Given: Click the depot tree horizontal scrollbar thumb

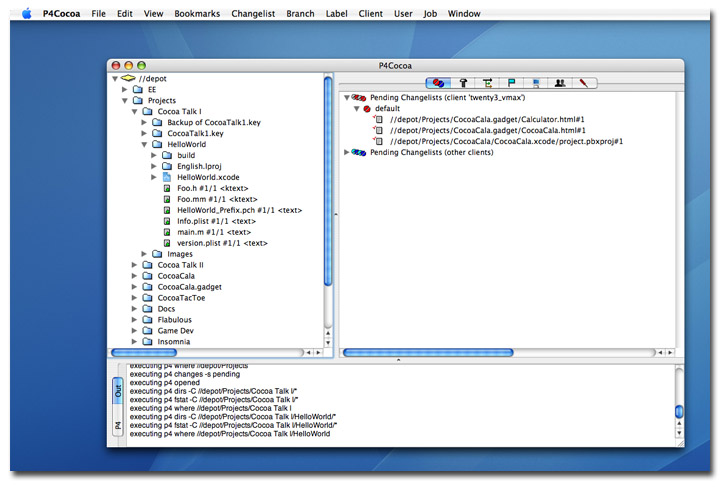Looking at the screenshot, I should pyautogui.click(x=144, y=353).
